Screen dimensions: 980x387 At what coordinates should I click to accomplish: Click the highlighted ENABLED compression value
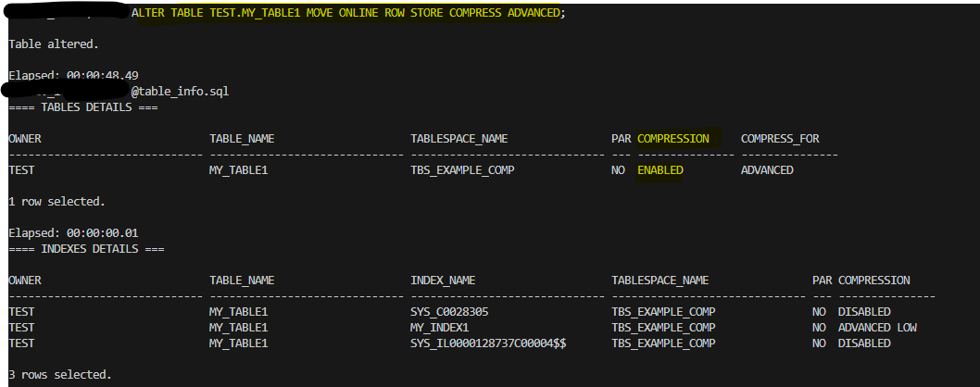coord(660,170)
